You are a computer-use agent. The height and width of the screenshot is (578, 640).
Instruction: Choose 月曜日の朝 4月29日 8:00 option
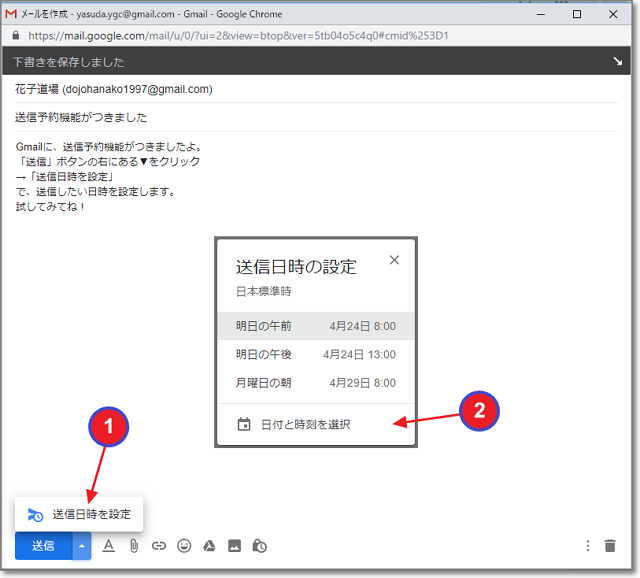[x=315, y=382]
